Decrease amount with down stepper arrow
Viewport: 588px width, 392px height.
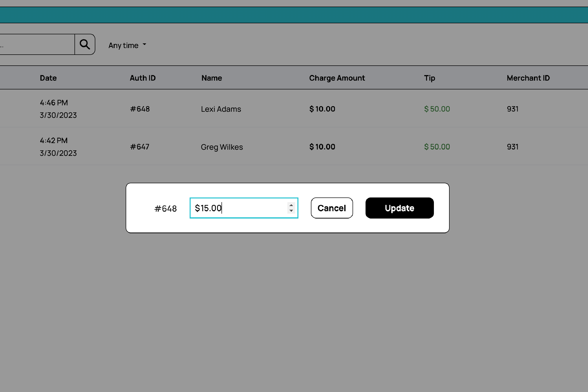[x=291, y=211]
